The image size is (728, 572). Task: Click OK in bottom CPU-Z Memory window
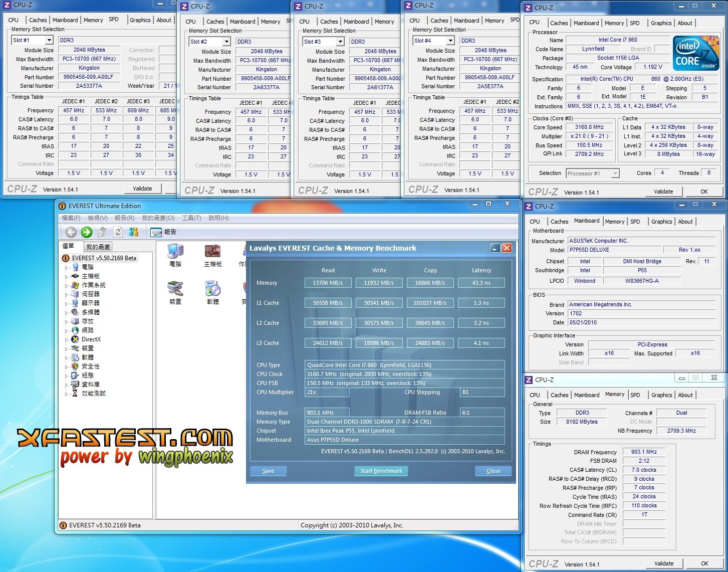(704, 563)
